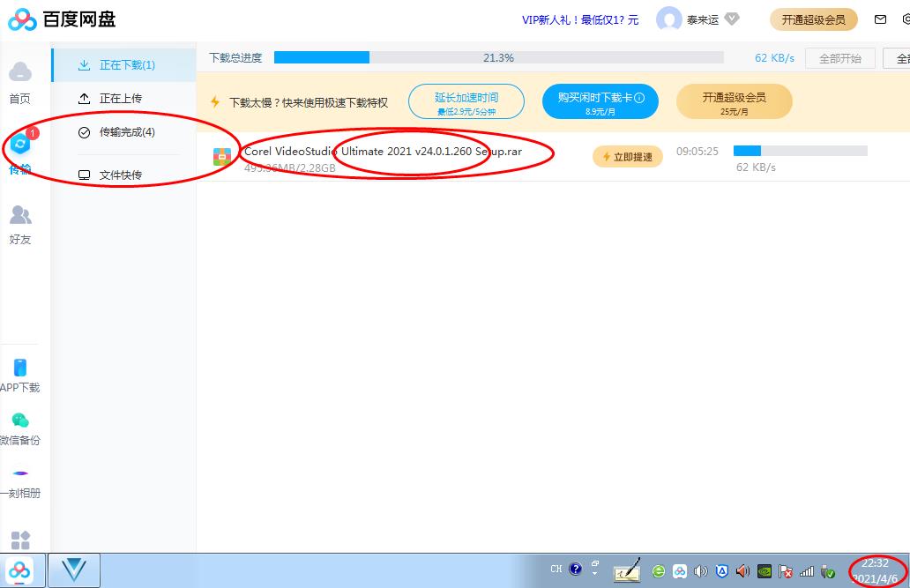This screenshot has height=588, width=910.
Task: Click 延长加速时间 button
Action: (x=466, y=102)
